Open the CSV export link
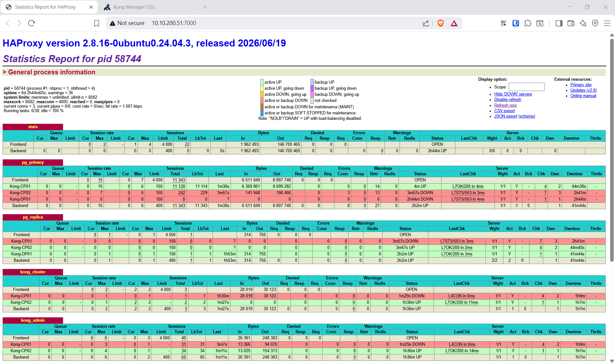 click(504, 111)
